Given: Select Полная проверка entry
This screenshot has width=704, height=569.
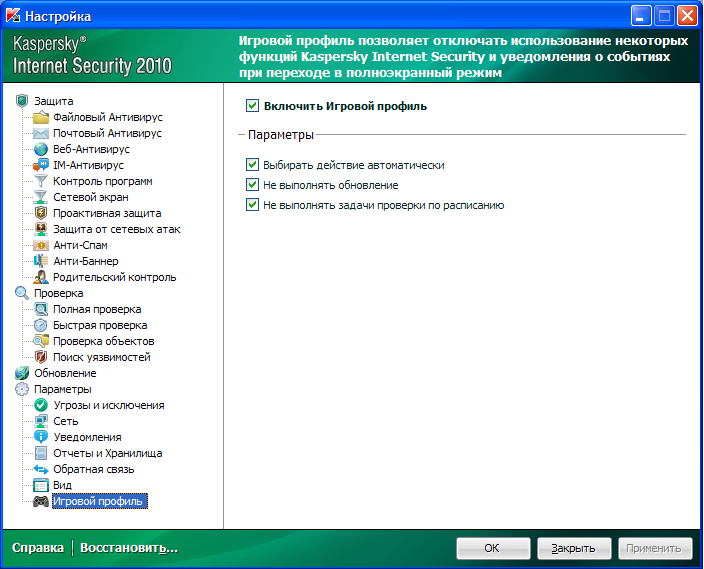Looking at the screenshot, I should tap(97, 309).
